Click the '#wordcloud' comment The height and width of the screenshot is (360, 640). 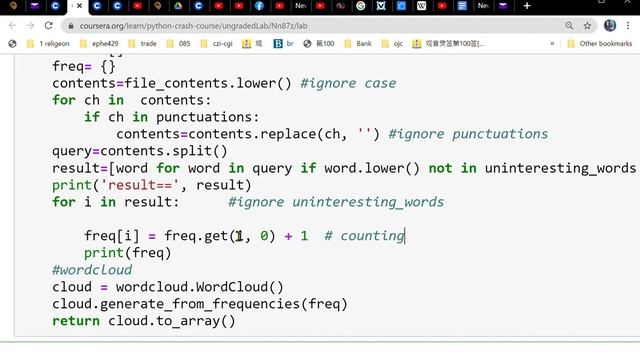tap(92, 270)
